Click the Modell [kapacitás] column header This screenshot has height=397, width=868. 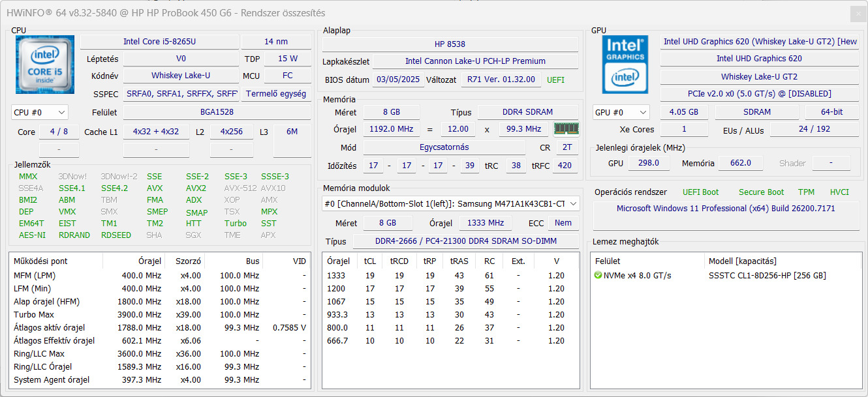782,261
